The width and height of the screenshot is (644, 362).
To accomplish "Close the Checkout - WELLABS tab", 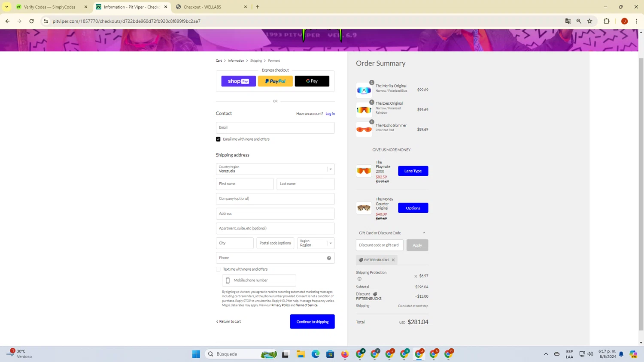I will tap(246, 7).
